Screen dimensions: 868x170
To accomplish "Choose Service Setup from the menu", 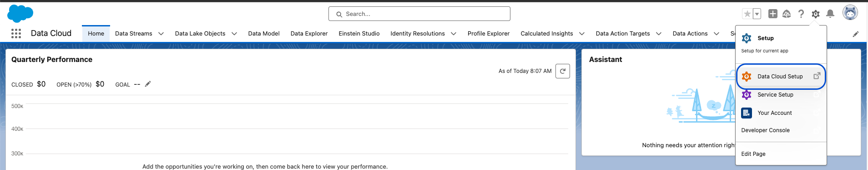I will tap(781, 95).
